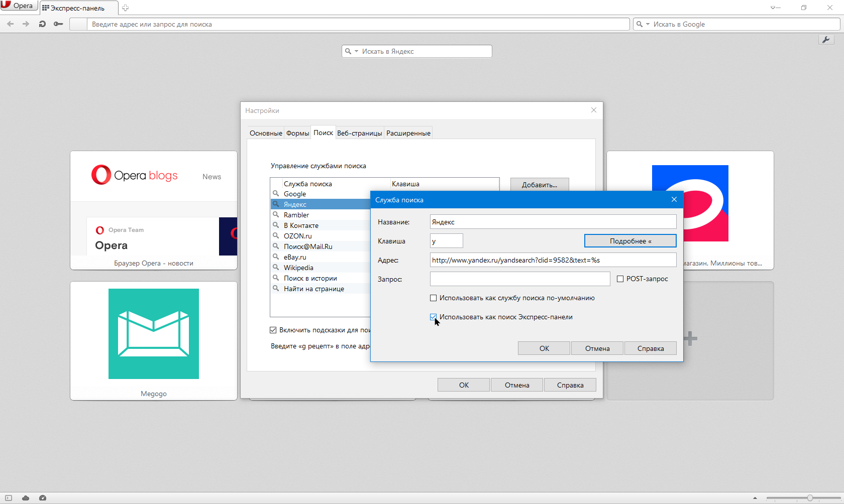The image size is (844, 504).
Task: Open the closed tabs dropdown arrow
Action: [774, 8]
